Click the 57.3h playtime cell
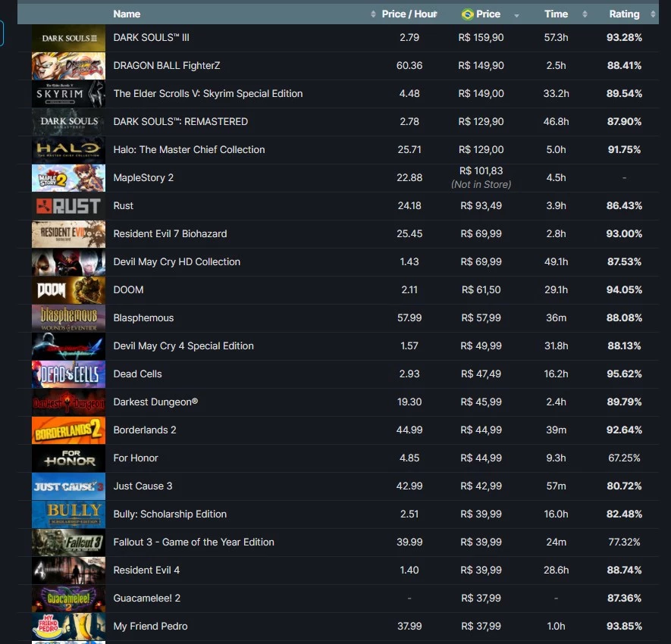Screen dimensions: 671x644 coord(556,38)
